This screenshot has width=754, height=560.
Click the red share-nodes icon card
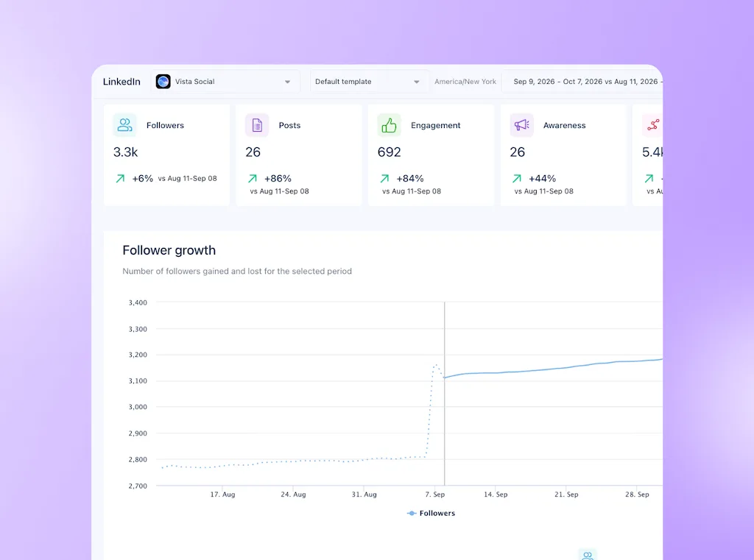(652, 125)
